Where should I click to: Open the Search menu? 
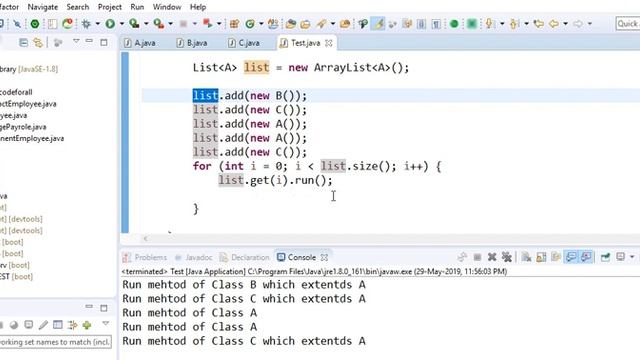pos(78,7)
